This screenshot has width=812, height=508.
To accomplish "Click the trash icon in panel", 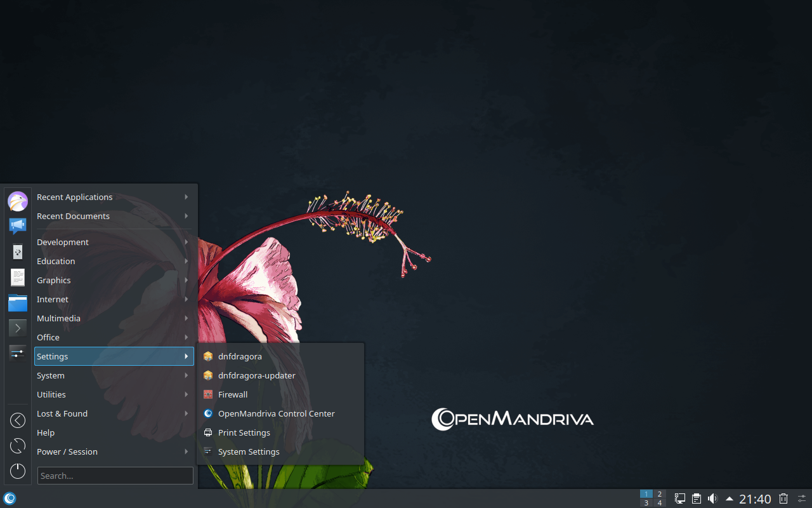I will 783,498.
